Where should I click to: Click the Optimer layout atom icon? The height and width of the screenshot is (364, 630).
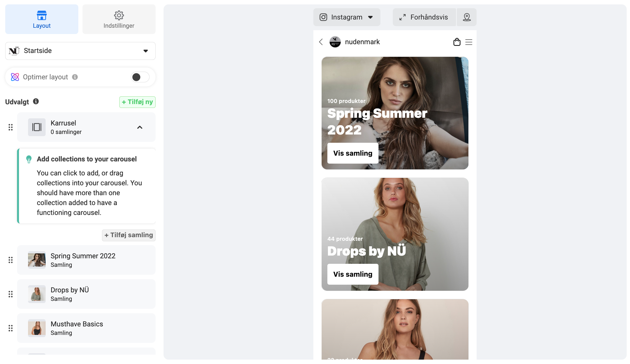(x=15, y=77)
